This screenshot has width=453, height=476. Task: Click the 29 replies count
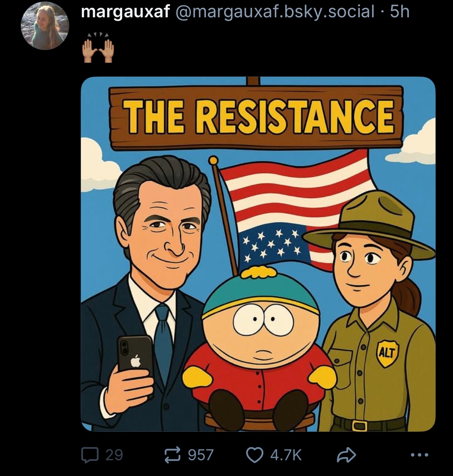(x=114, y=455)
